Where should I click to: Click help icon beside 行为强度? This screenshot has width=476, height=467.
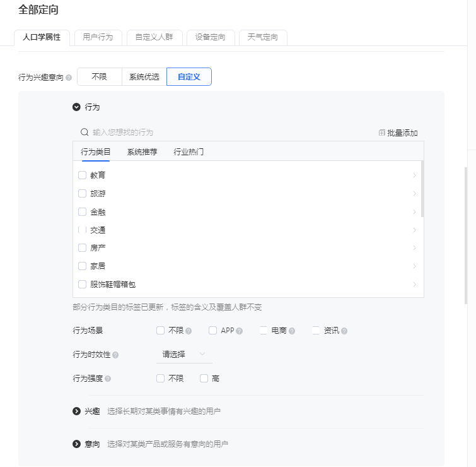[108, 379]
